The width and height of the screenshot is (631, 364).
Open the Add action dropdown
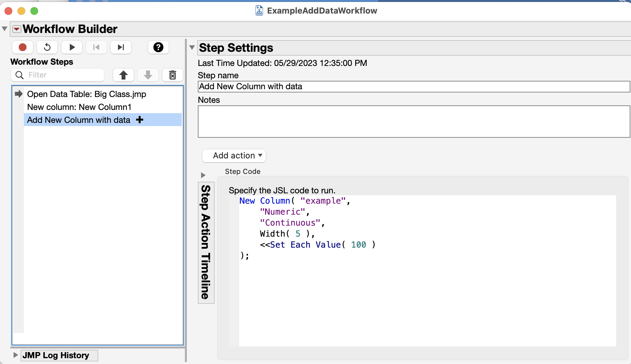234,155
